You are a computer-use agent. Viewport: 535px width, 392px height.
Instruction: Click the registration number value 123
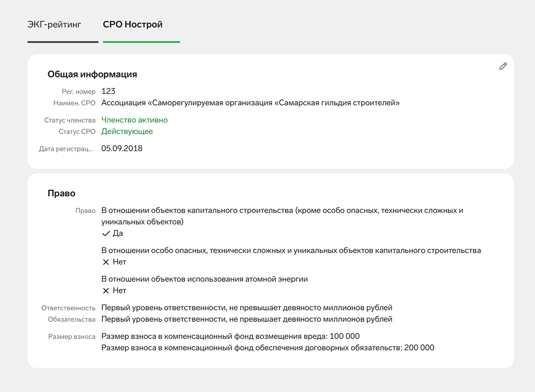coord(108,91)
